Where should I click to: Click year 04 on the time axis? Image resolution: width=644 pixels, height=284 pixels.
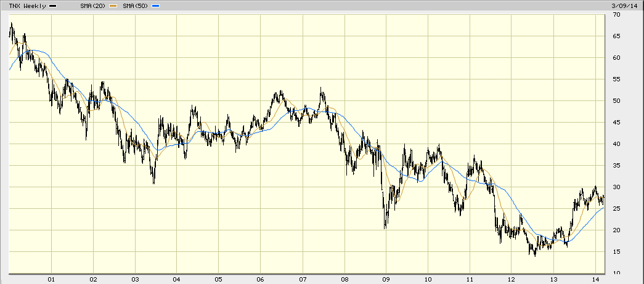click(x=177, y=279)
